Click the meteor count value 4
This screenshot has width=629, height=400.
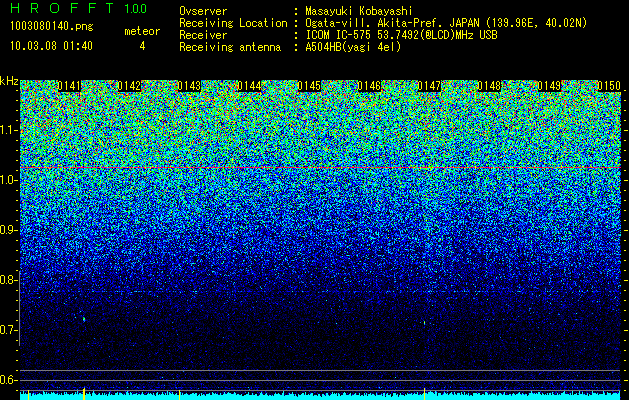pos(142,46)
